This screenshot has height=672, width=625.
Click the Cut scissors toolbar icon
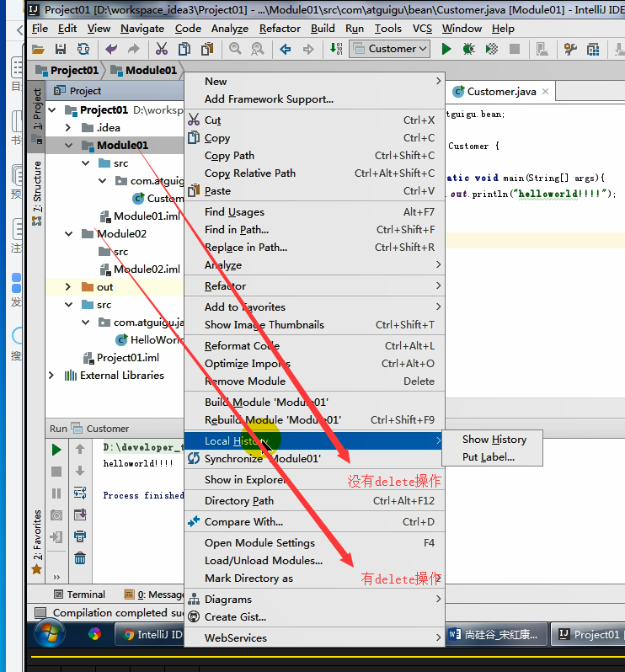coord(162,50)
